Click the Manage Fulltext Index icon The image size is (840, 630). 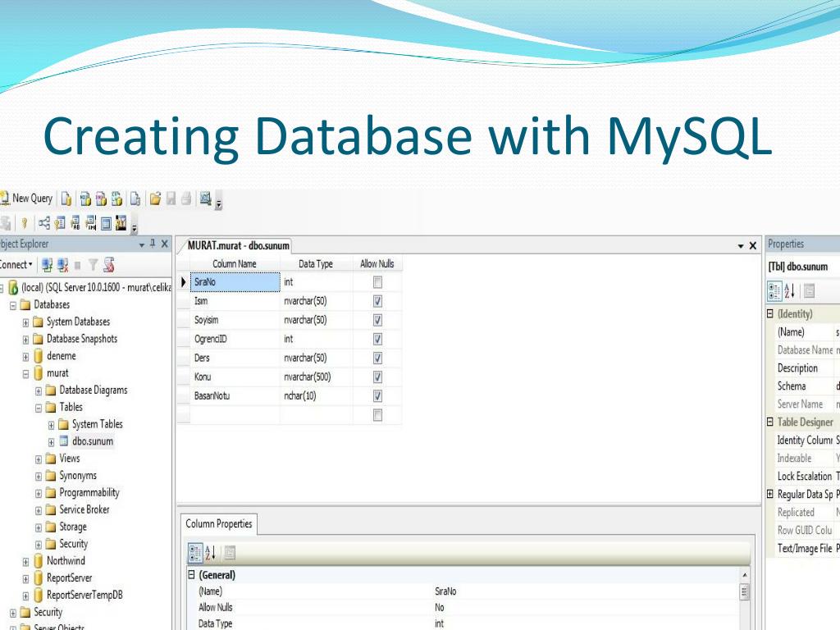(x=75, y=223)
